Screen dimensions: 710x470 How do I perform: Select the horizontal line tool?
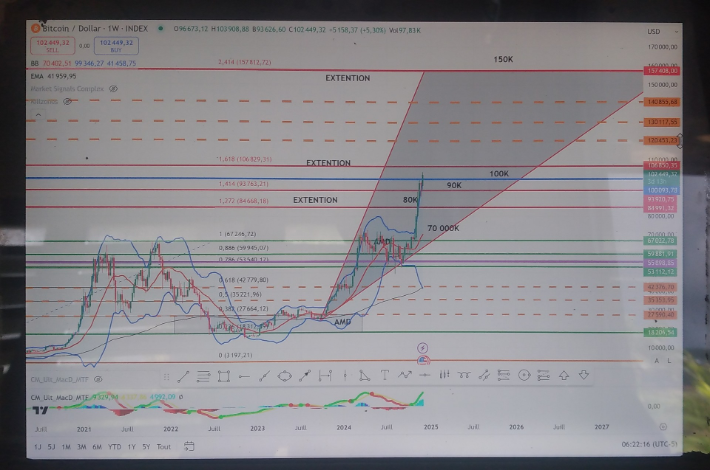[x=424, y=375]
